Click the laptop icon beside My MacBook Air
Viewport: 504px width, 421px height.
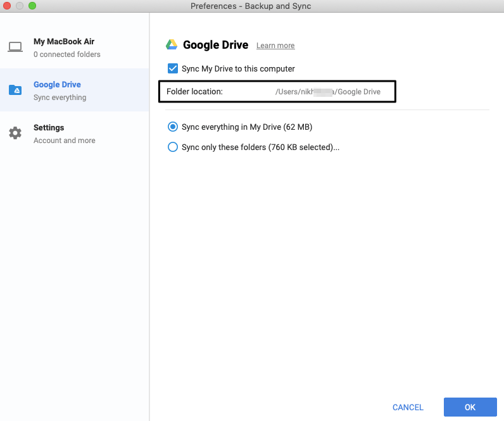pos(15,47)
